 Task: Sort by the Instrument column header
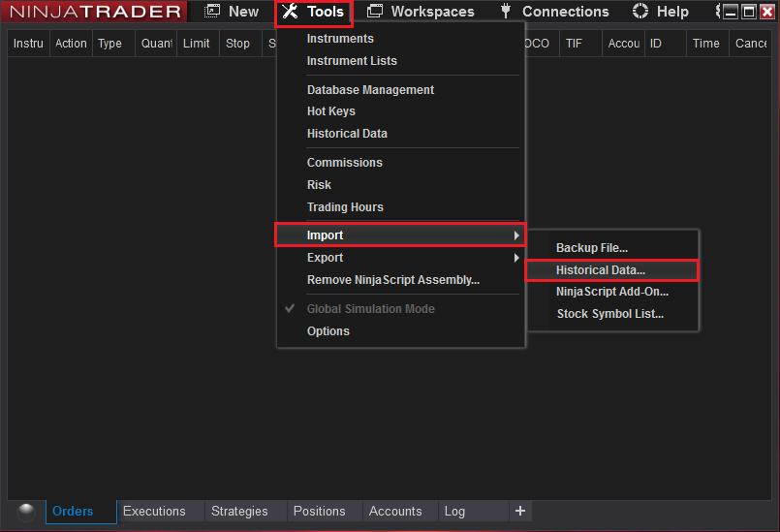pos(28,44)
